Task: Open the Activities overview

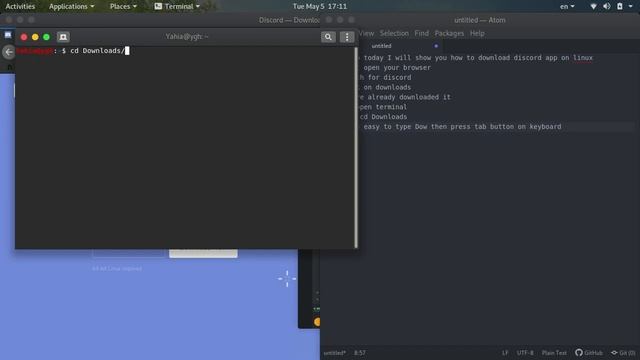Action: (20, 7)
